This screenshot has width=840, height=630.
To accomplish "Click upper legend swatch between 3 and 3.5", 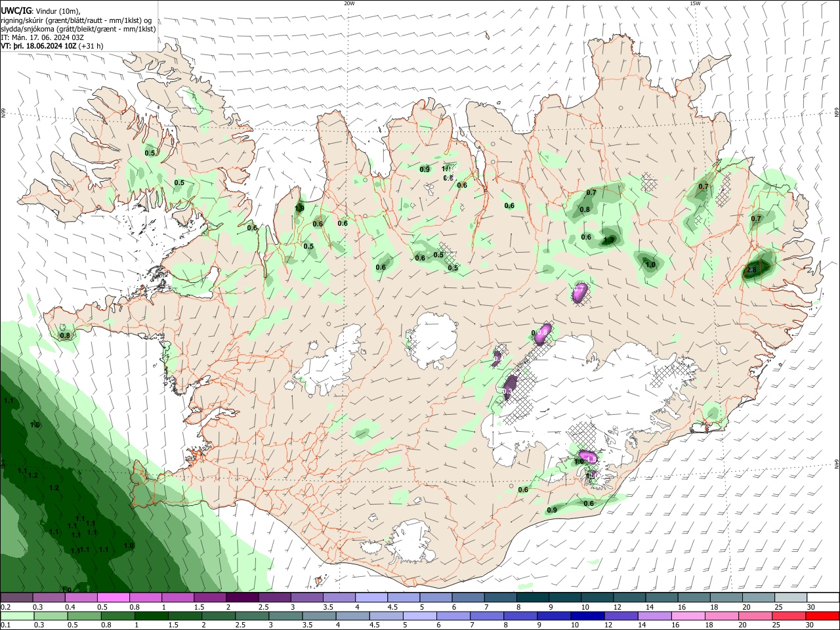I will pyautogui.click(x=306, y=597).
